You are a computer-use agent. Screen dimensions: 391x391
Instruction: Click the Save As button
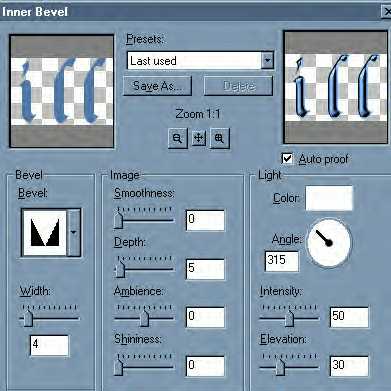[157, 86]
